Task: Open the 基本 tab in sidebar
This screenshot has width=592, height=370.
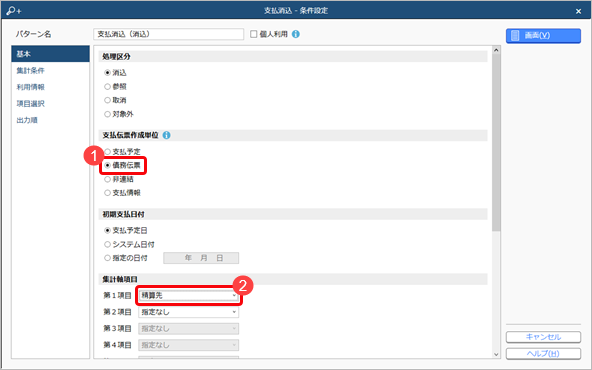Action: click(x=50, y=54)
